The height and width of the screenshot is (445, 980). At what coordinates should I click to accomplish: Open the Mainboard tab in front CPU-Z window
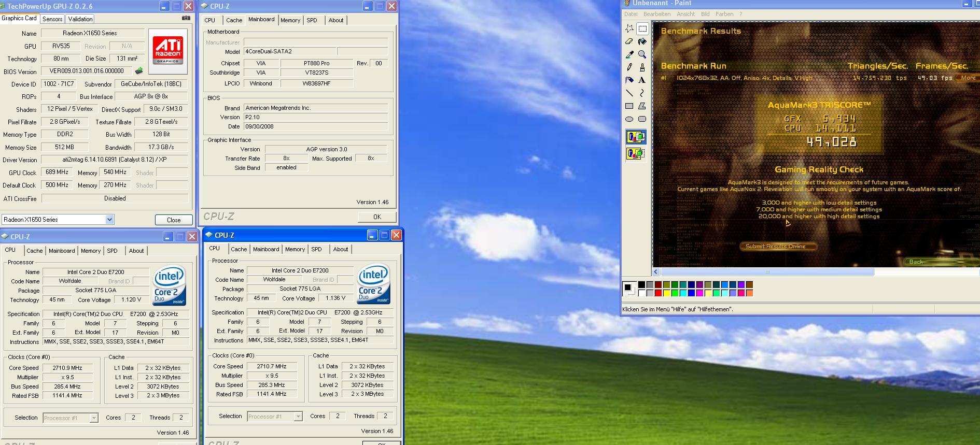point(266,249)
